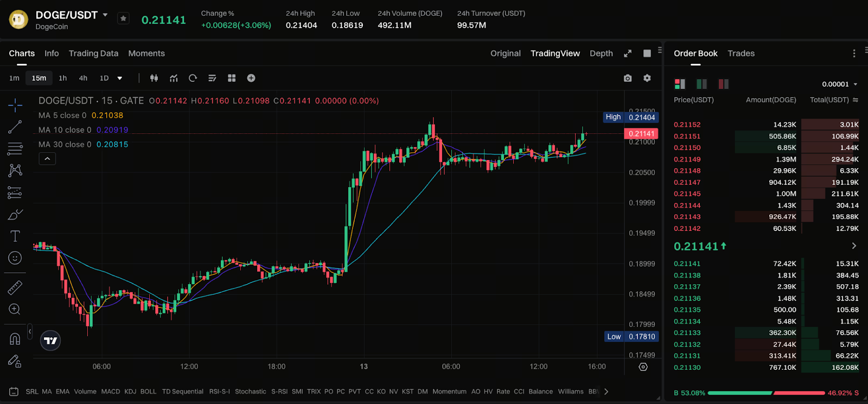Click the plus circle icon in chart toolbar
Image resolution: width=868 pixels, height=404 pixels.
251,78
